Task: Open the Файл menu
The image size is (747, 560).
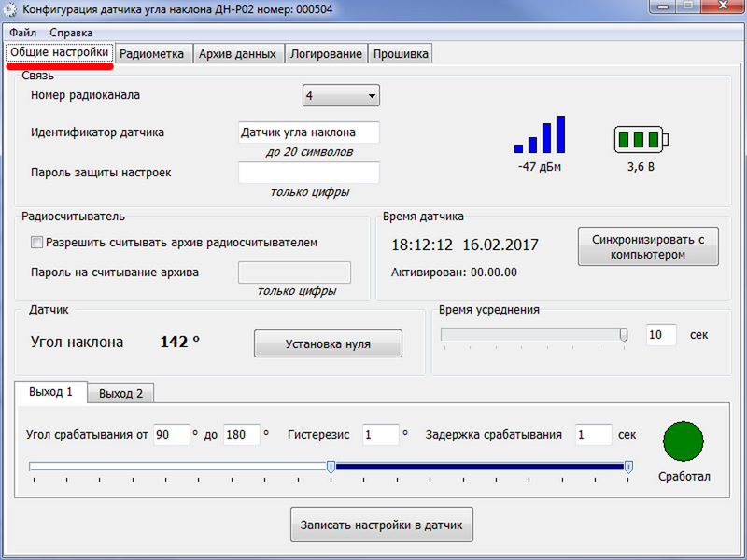Action: [x=22, y=33]
